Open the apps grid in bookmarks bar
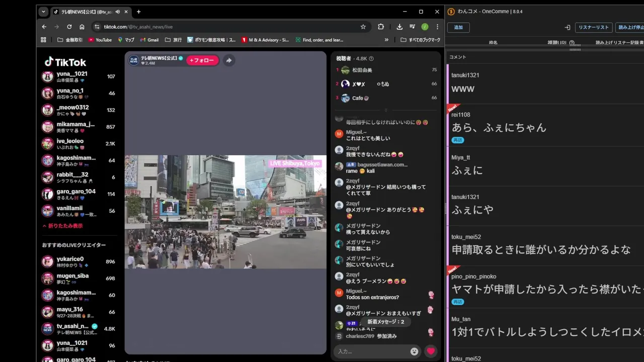This screenshot has height=362, width=644. point(43,40)
